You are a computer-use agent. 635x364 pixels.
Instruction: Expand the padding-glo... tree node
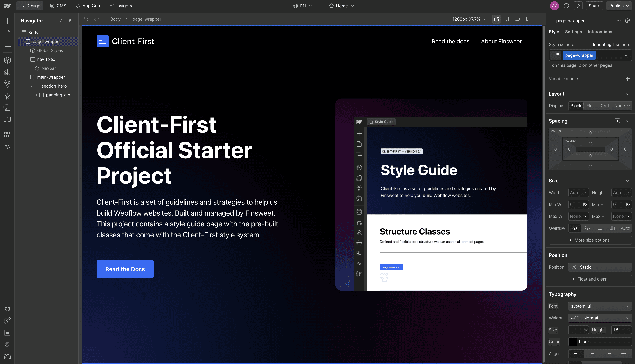coord(37,95)
